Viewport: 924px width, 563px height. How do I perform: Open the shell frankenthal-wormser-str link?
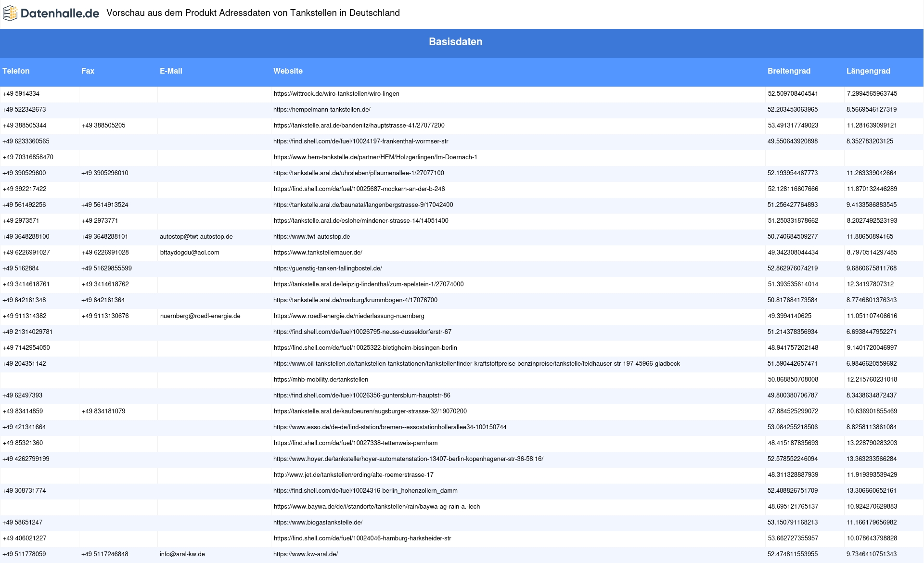[x=361, y=141]
